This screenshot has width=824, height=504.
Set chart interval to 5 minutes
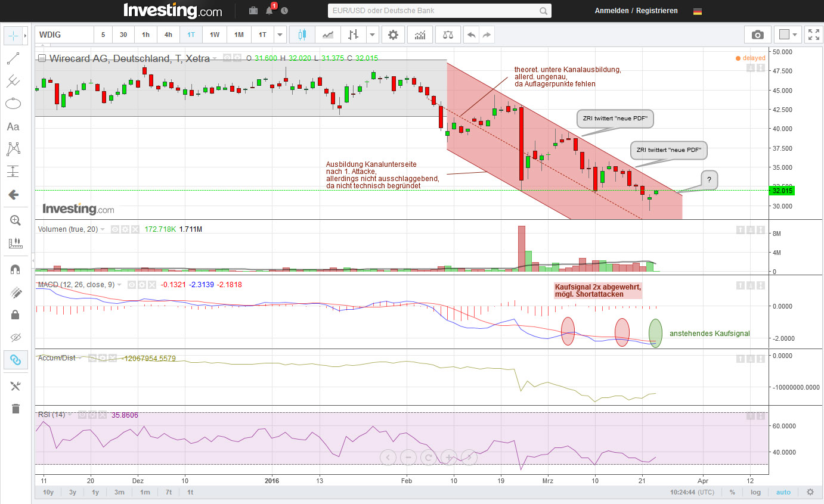click(103, 35)
